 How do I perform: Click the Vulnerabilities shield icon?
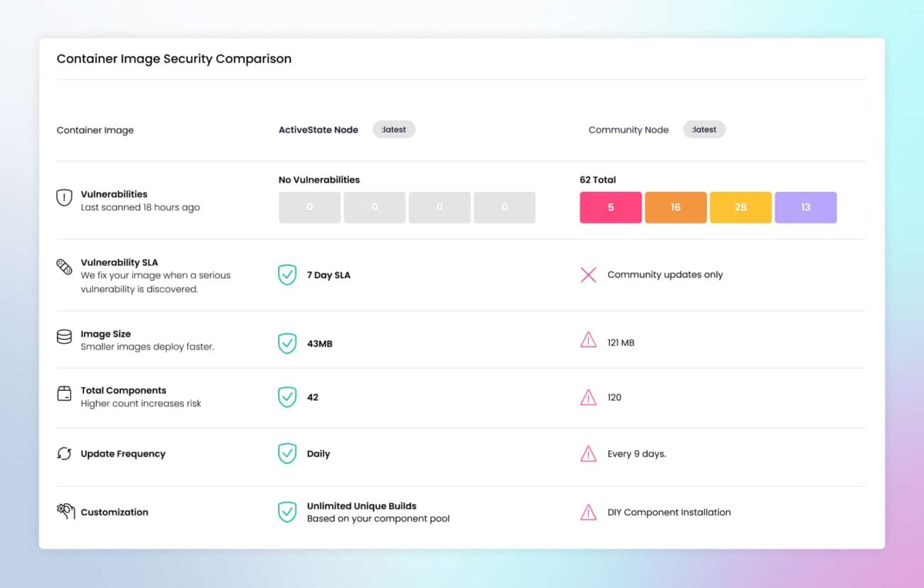click(x=65, y=198)
